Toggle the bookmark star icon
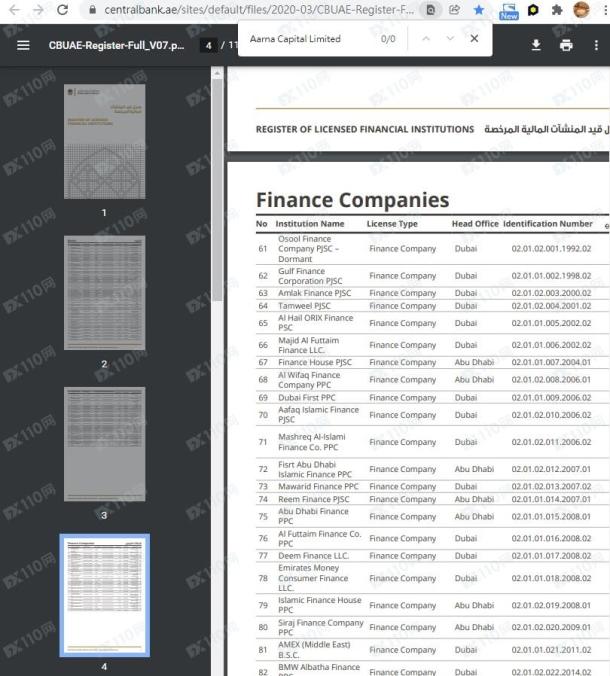 point(479,9)
